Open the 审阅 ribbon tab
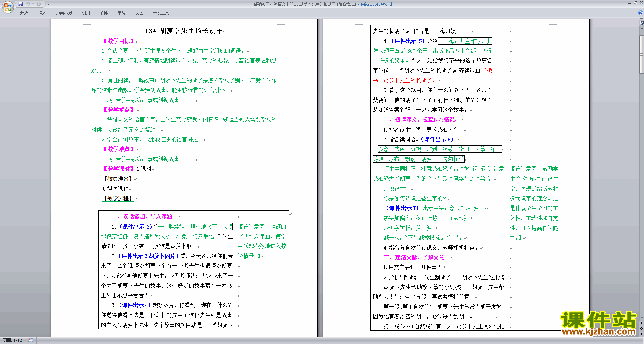644x344 pixels. [121, 13]
